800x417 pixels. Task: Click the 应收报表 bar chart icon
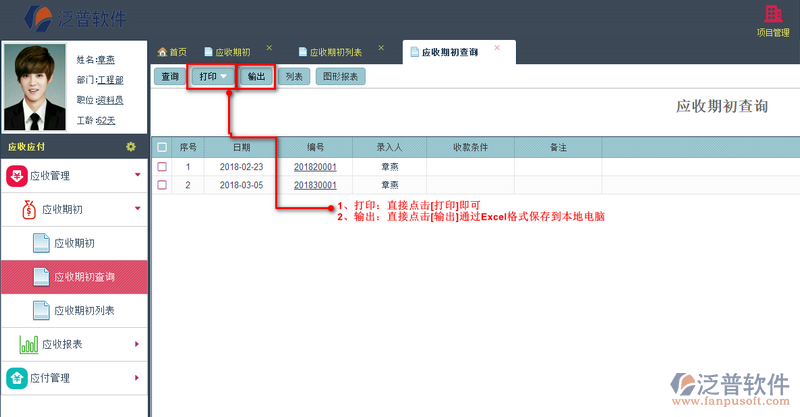(x=29, y=345)
